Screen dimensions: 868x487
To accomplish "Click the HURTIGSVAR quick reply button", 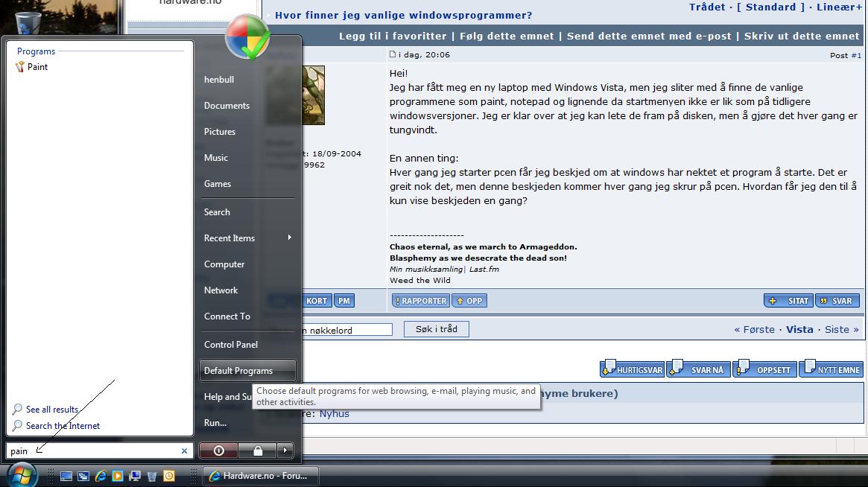I will coord(632,369).
